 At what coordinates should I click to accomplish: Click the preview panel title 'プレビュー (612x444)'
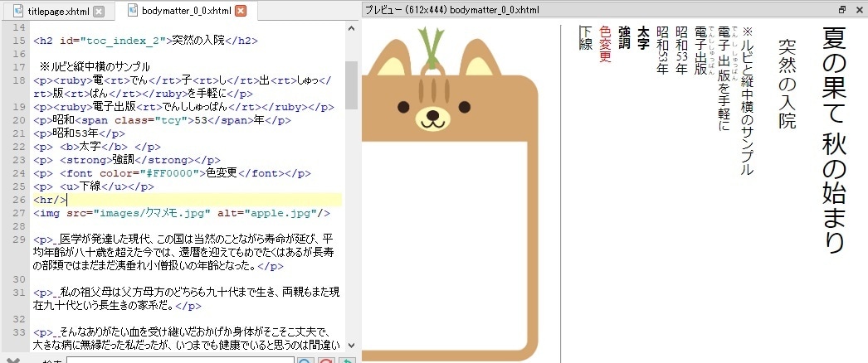(406, 10)
